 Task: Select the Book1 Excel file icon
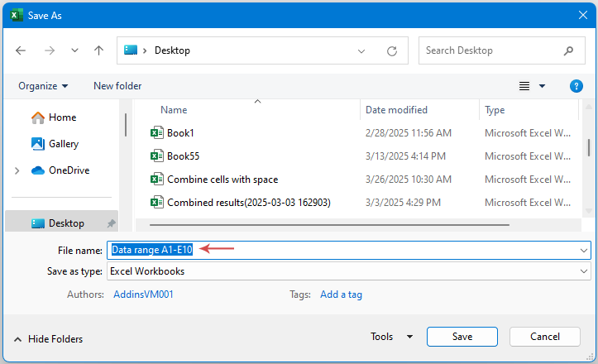(x=157, y=132)
